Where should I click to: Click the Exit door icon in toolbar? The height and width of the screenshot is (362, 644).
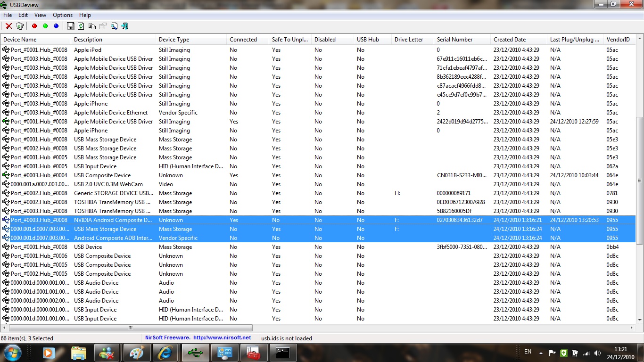click(125, 26)
